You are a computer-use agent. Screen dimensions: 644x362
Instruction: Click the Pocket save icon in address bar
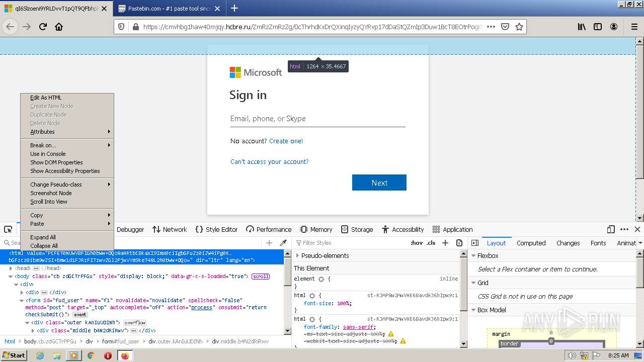pyautogui.click(x=505, y=27)
